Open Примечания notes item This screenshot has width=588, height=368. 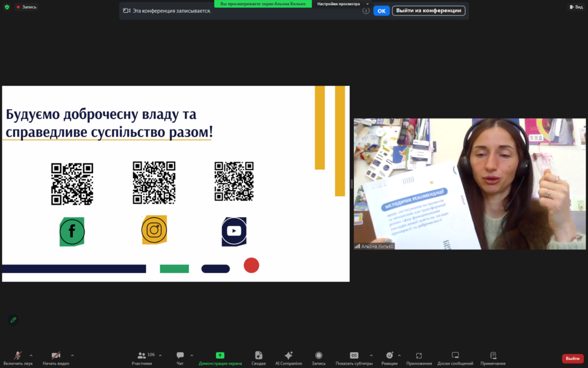(493, 356)
